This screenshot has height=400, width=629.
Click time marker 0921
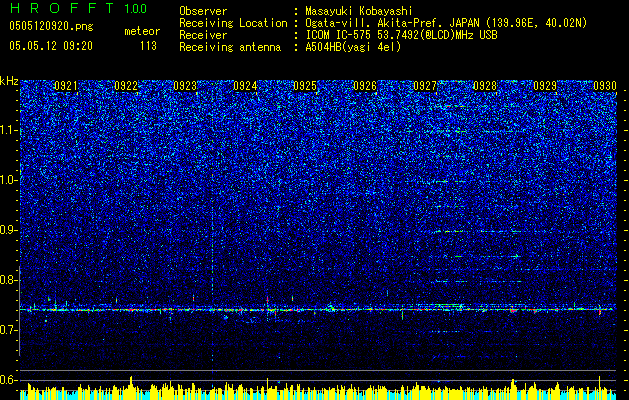pyautogui.click(x=66, y=86)
